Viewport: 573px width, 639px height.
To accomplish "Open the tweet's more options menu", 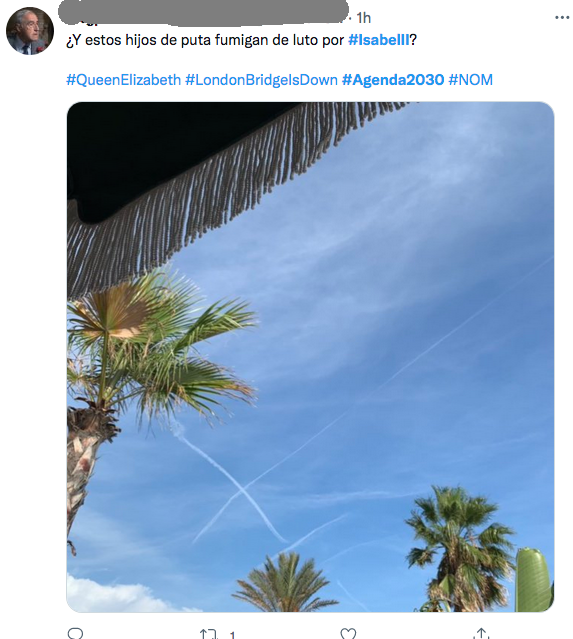I will [x=562, y=17].
